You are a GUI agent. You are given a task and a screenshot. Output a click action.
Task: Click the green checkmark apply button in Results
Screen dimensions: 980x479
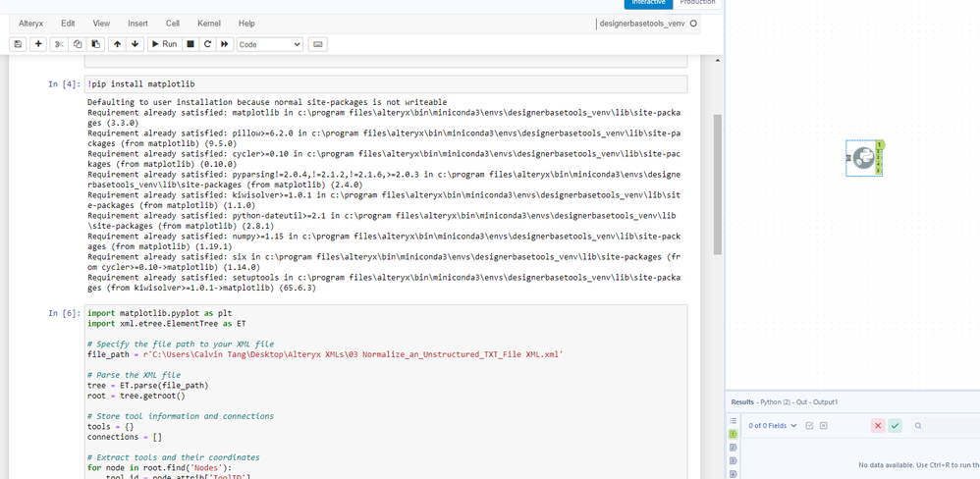(896, 426)
